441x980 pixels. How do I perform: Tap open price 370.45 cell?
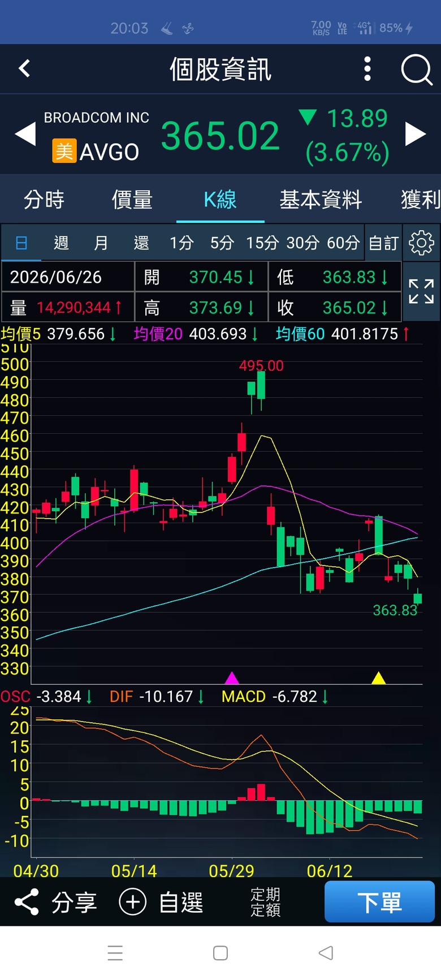point(201,277)
